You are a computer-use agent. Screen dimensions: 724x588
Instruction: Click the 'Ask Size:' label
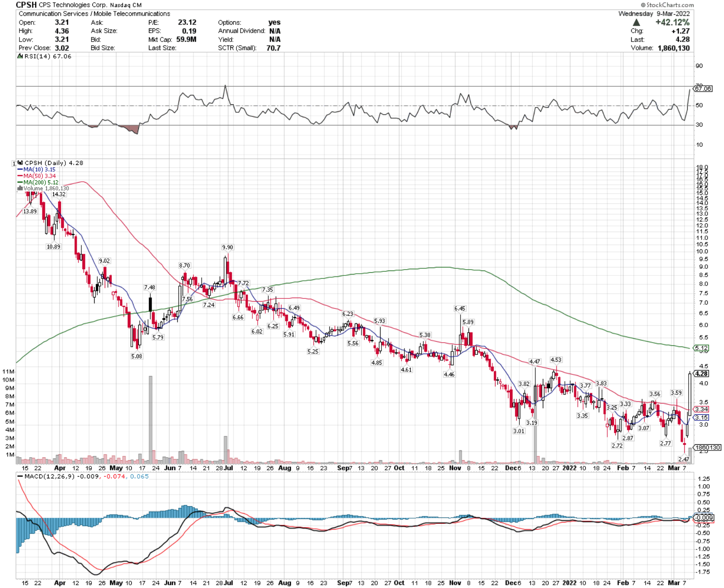104,31
